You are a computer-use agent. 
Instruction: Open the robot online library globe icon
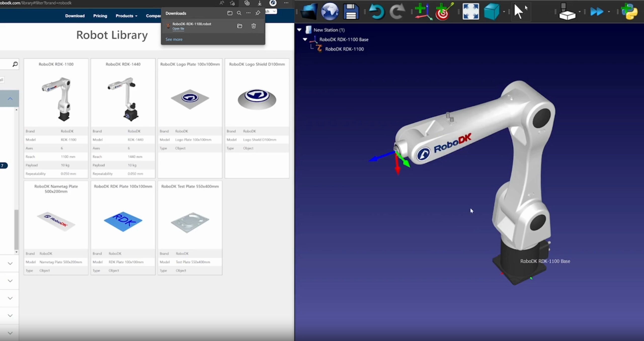(330, 12)
